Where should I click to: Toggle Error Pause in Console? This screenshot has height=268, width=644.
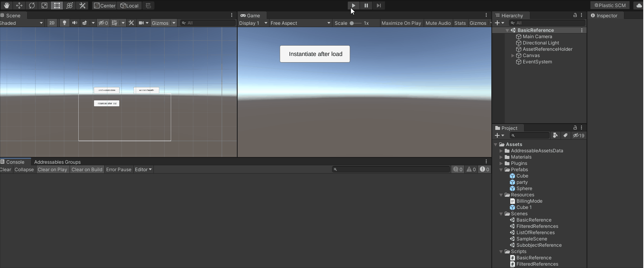pos(119,169)
